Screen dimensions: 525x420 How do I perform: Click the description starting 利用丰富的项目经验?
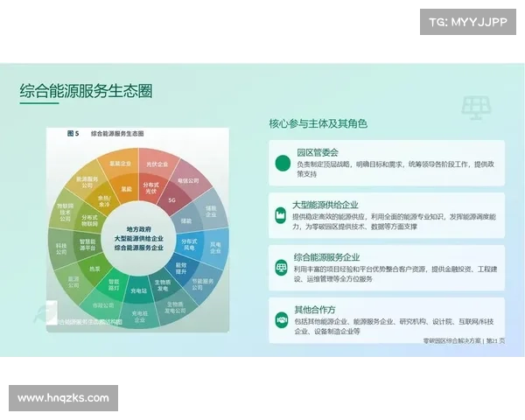[x=395, y=274]
